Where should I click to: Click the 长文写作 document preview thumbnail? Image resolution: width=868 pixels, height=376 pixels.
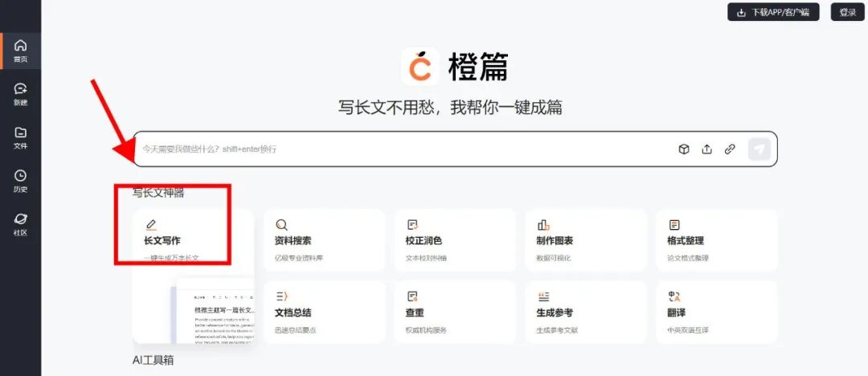click(x=213, y=311)
